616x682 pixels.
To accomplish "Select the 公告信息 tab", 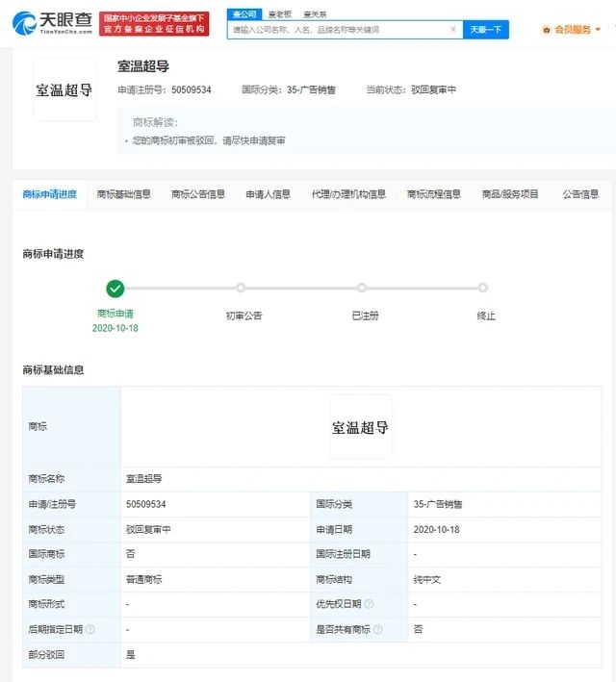I will click(580, 194).
